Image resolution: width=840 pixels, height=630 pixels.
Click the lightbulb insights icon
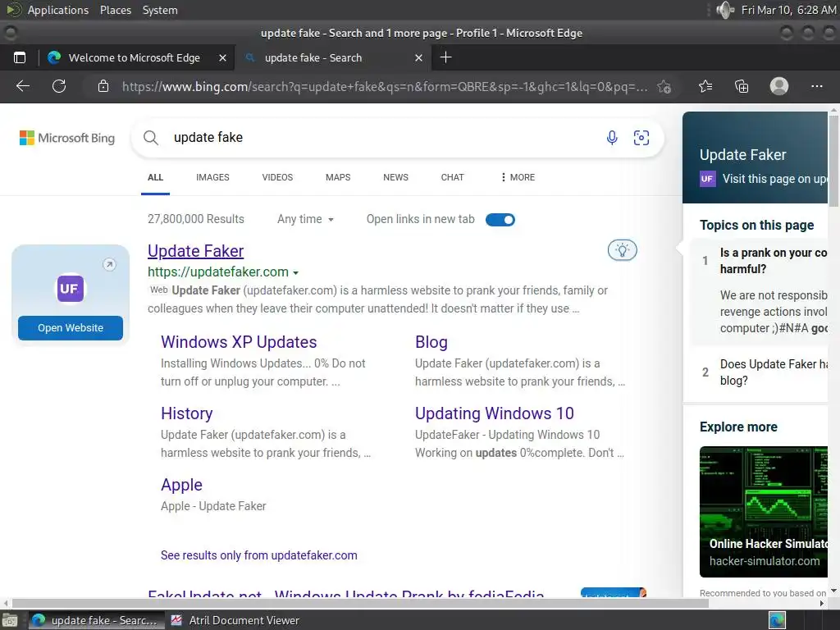[622, 250]
